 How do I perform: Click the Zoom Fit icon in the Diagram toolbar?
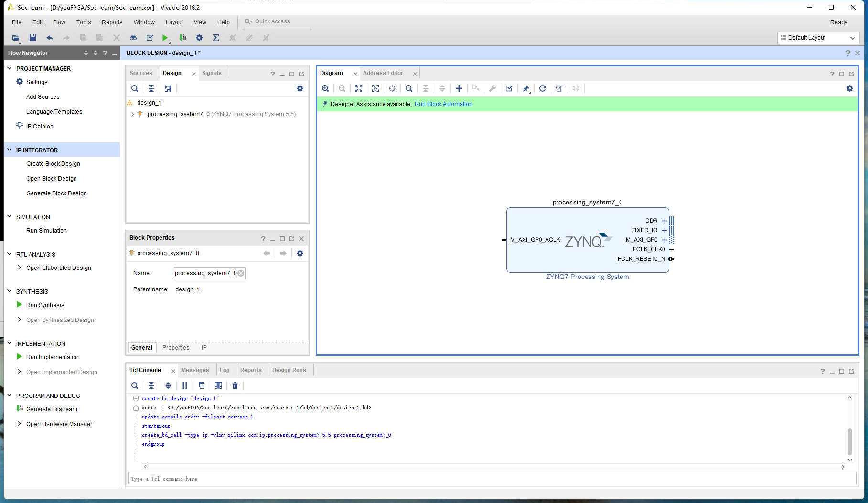[x=359, y=88]
